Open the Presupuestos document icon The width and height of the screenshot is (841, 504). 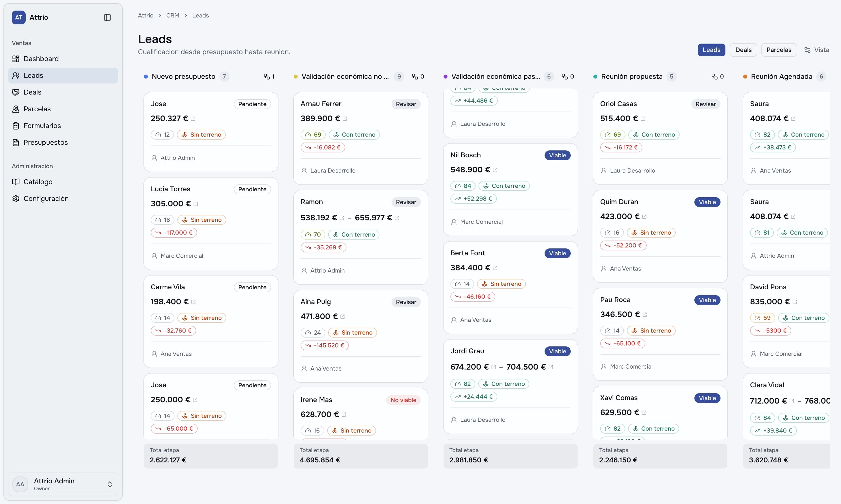tap(16, 142)
